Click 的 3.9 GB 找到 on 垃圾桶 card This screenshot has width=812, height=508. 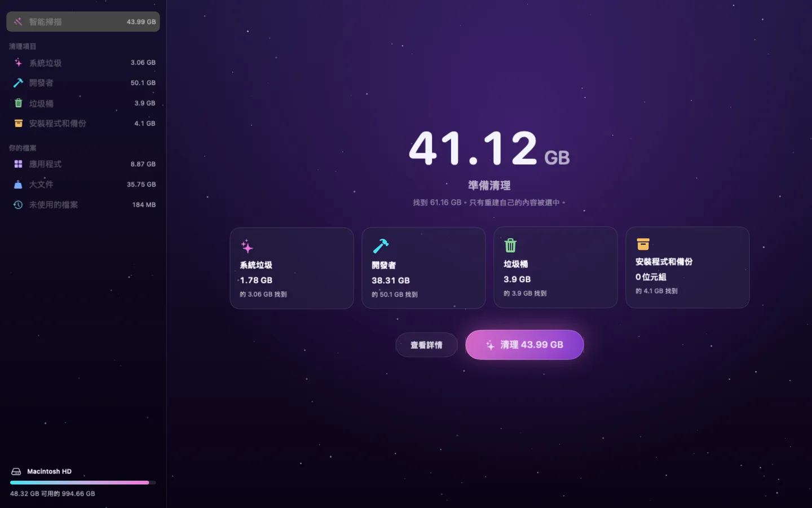[525, 294]
